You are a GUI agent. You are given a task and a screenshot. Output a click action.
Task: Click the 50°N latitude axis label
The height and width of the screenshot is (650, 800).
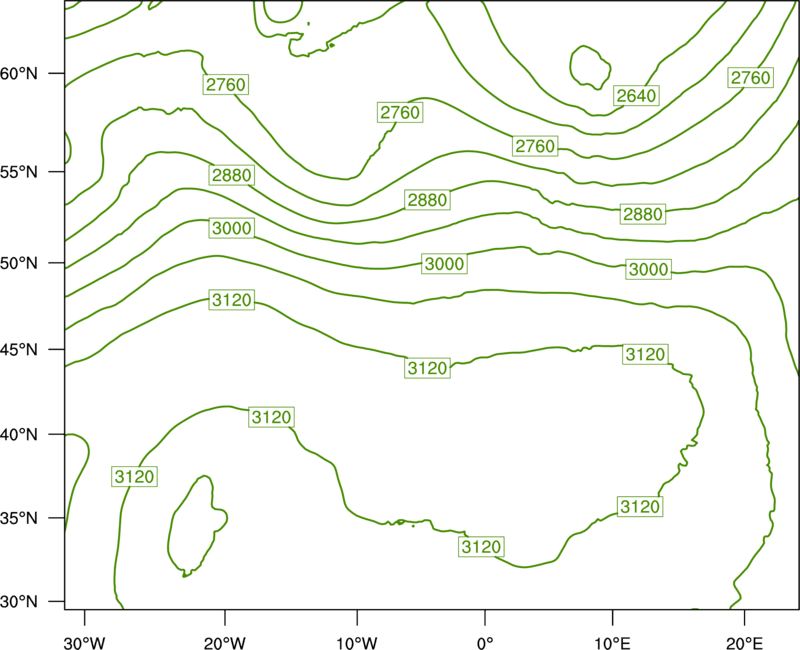pyautogui.click(x=19, y=263)
